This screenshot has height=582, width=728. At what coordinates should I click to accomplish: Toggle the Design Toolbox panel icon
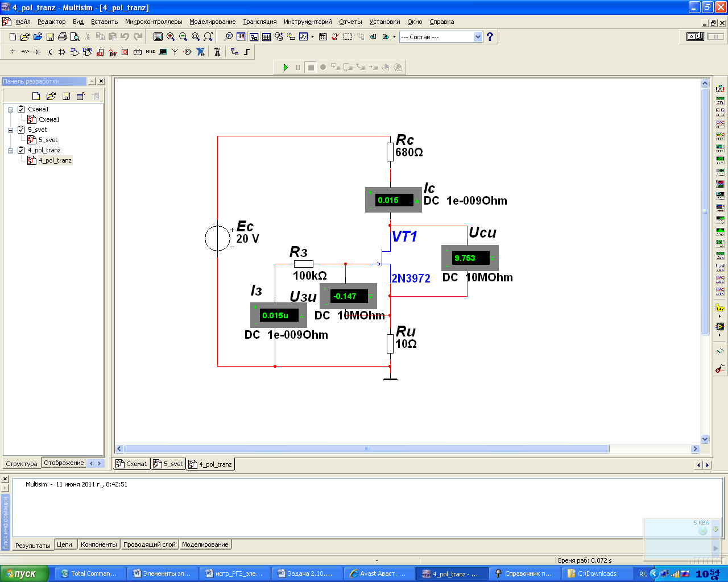tap(254, 36)
